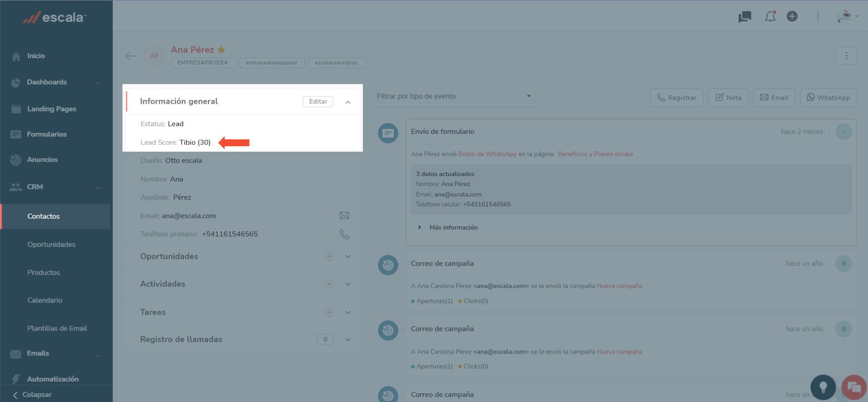This screenshot has width=868, height=402.
Task: Click the Estatus Lead value
Action: pos(176,124)
